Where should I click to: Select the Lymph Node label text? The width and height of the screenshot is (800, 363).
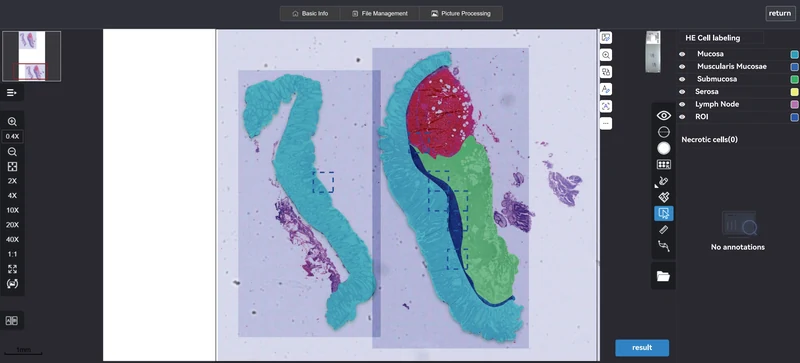(x=717, y=104)
